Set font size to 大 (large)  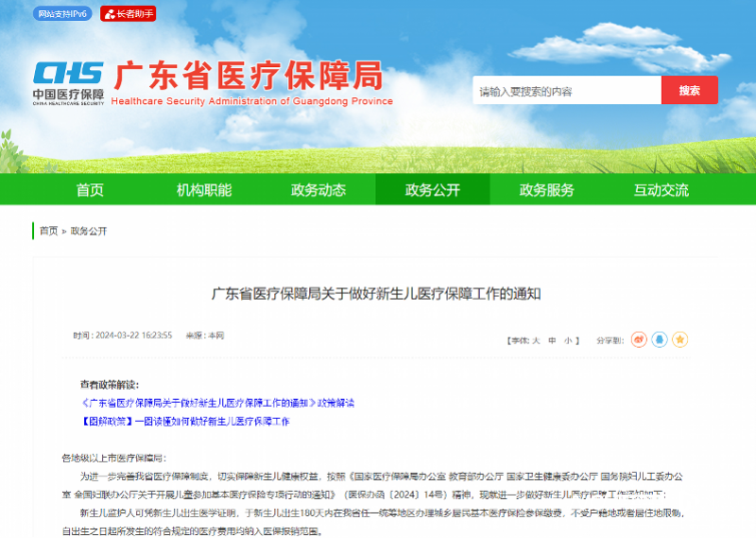536,340
